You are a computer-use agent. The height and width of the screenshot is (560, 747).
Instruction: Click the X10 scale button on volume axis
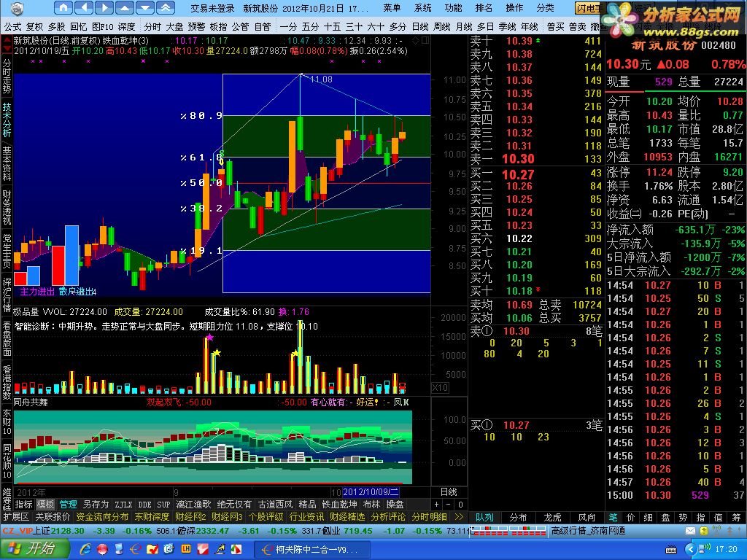[x=440, y=388]
